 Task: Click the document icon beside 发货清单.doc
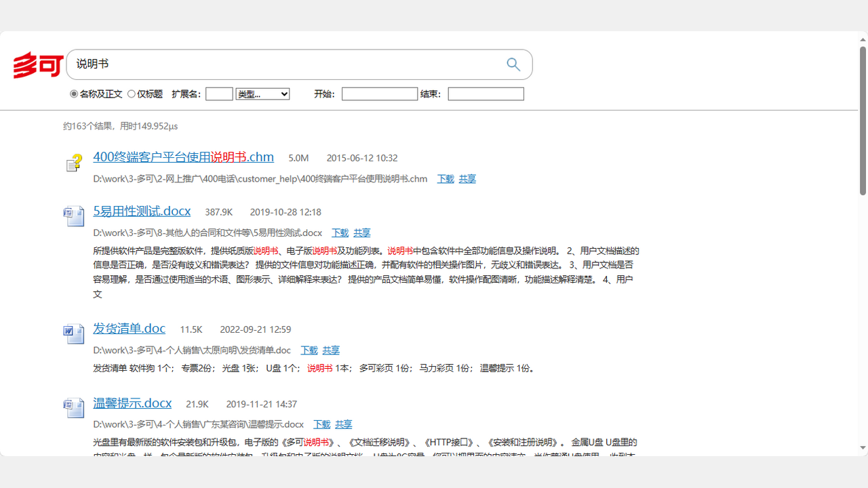[x=73, y=333]
